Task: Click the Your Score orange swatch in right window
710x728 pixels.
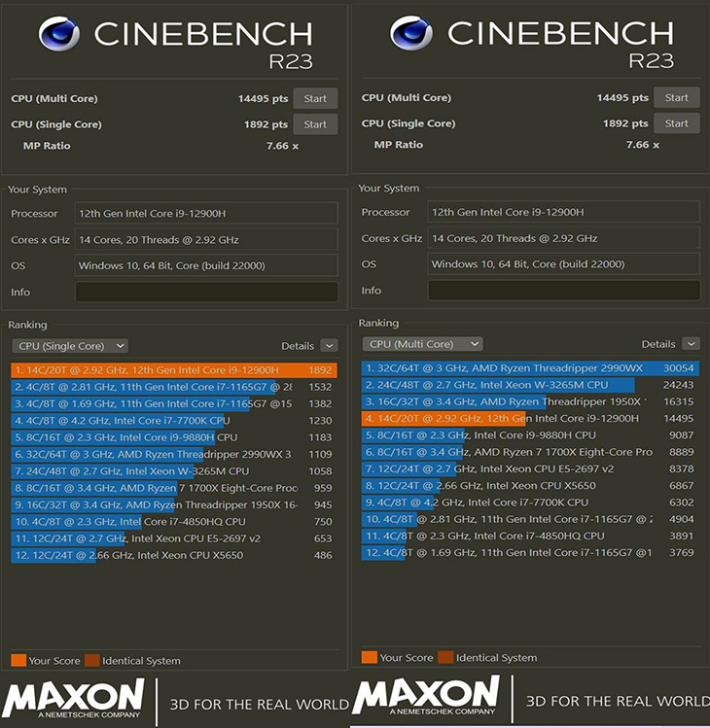Action: pos(370,657)
